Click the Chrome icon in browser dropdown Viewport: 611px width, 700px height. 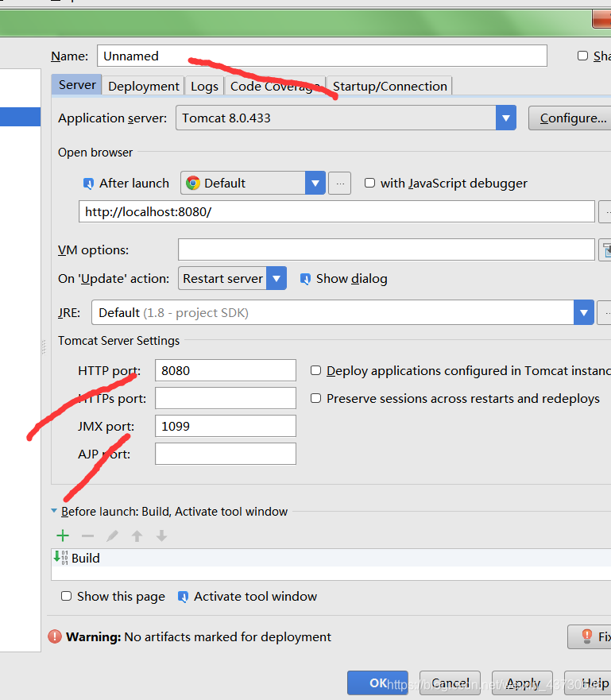point(193,183)
